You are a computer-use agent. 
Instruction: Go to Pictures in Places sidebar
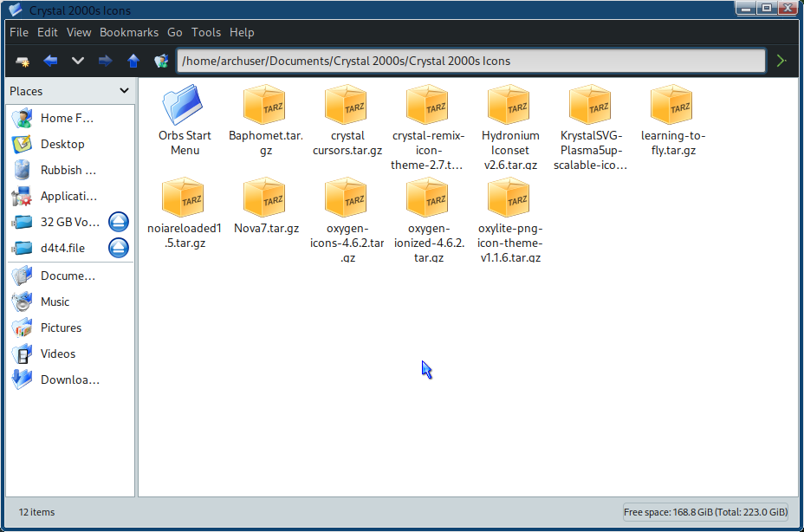[x=61, y=328]
